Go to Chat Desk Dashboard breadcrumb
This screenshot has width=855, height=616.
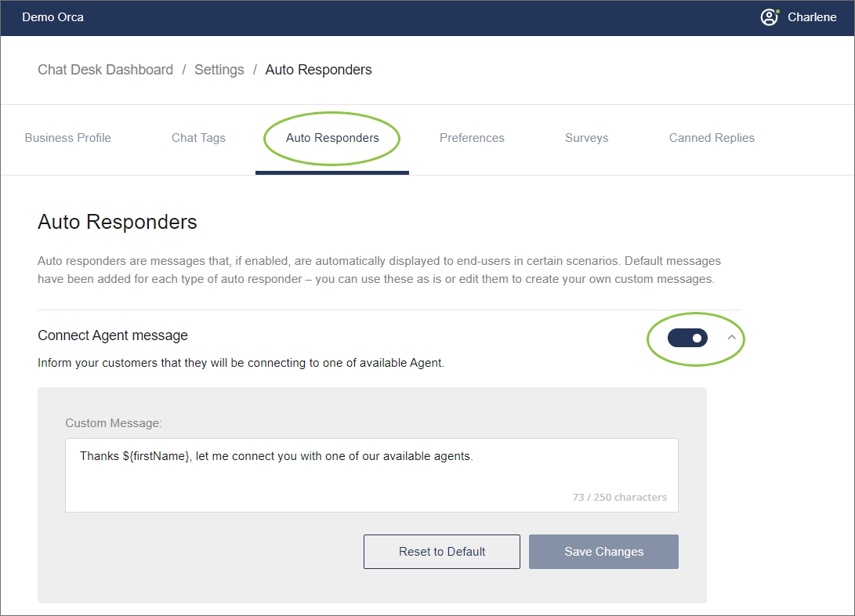(105, 70)
